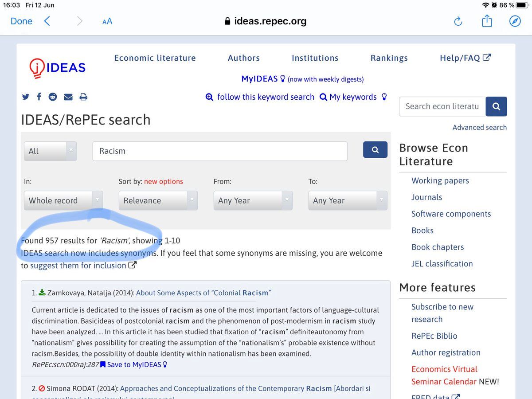Image resolution: width=532 pixels, height=399 pixels.
Task: Choose the From 'Any Year' dropdown
Action: [x=253, y=200]
